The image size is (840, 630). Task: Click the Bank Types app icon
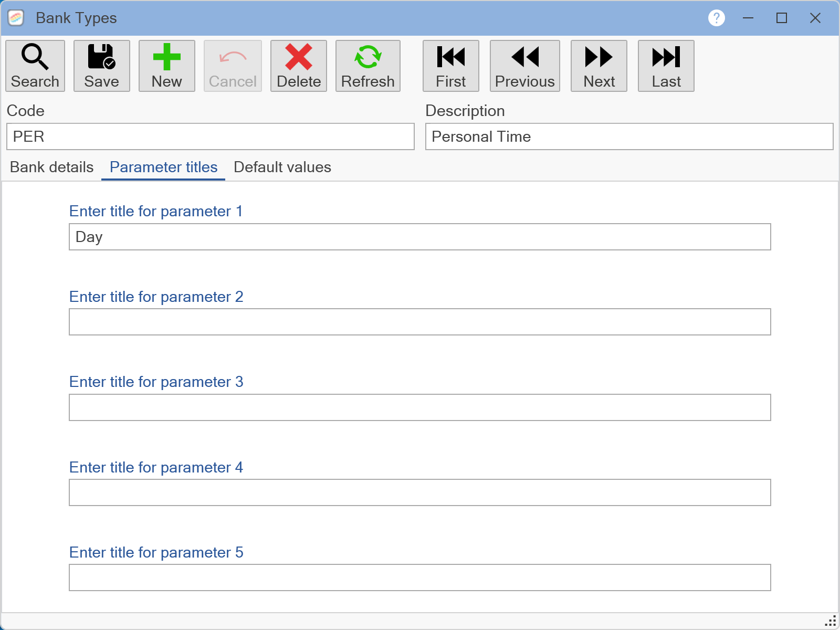click(x=16, y=18)
